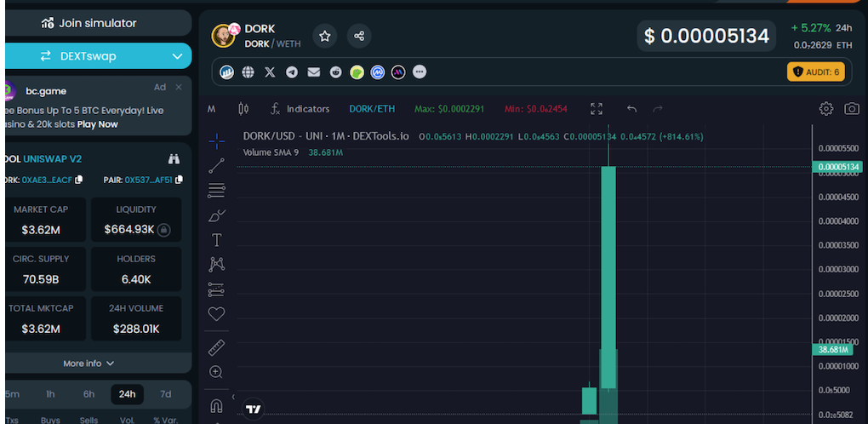Open the heart icons favorites tool
This screenshot has width=868, height=424.
click(216, 314)
